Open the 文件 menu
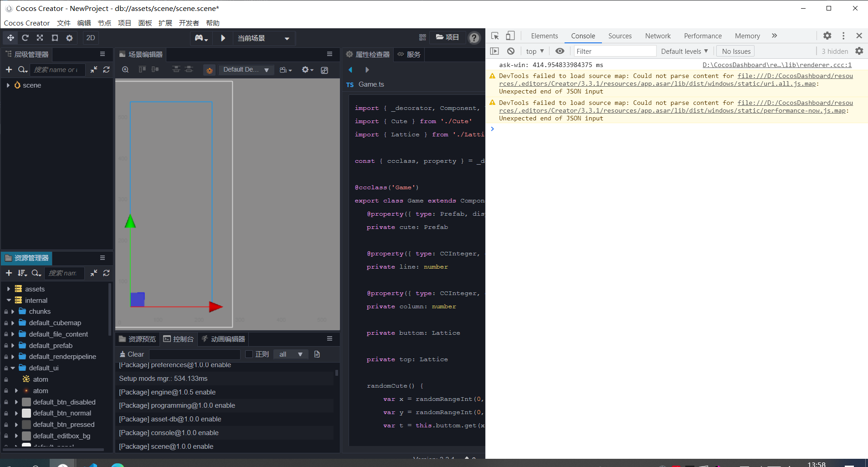Viewport: 868px width, 467px height. pos(64,23)
